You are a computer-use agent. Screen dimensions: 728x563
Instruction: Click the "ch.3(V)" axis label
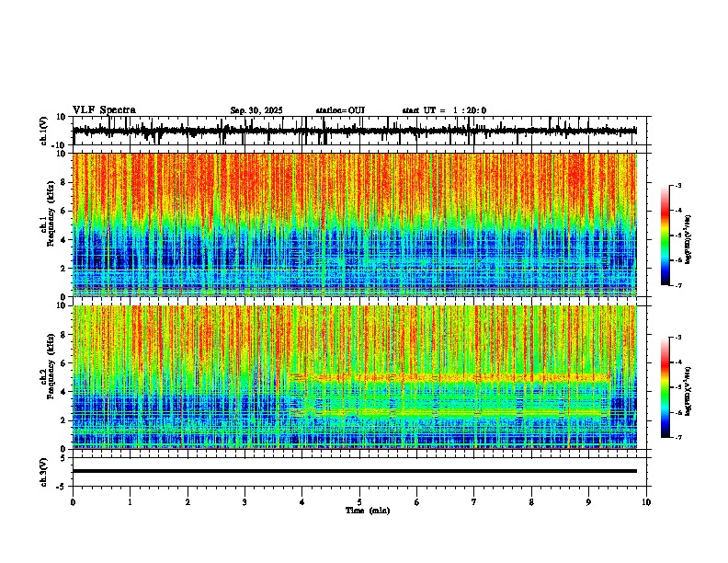pos(44,472)
